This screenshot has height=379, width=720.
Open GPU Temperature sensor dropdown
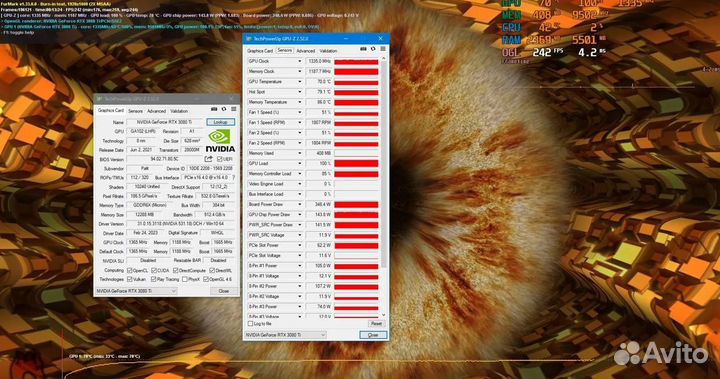pyautogui.click(x=300, y=82)
